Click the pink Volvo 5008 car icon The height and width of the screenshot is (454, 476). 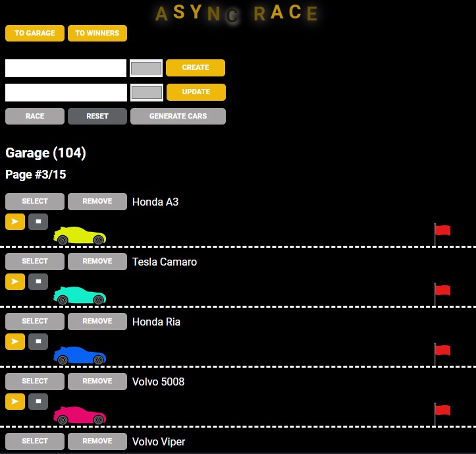pyautogui.click(x=80, y=415)
